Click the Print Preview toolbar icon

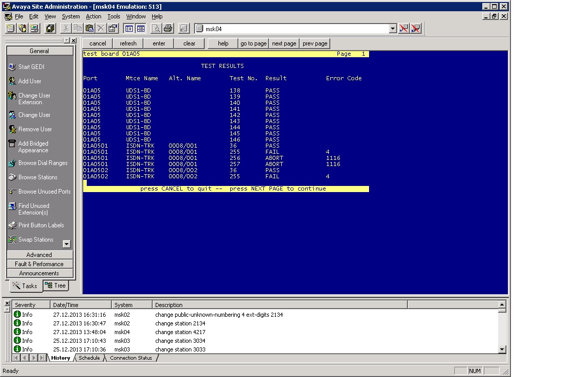point(156,29)
